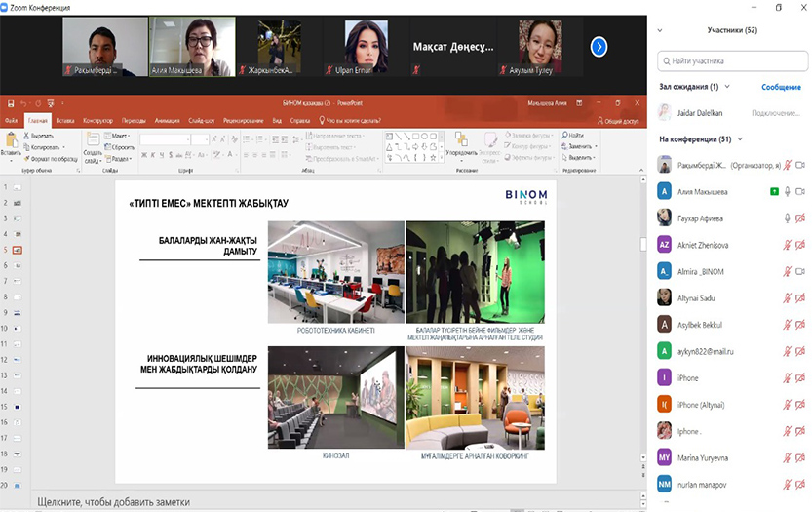Click the Сообщение link in waiting room
Image resolution: width=812 pixels, height=512 pixels.
(x=781, y=87)
